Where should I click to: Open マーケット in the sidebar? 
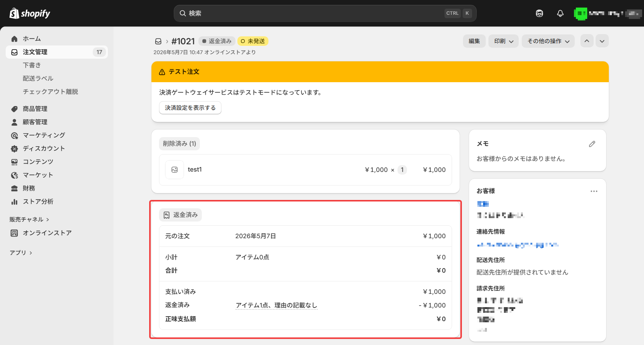[x=57, y=175]
